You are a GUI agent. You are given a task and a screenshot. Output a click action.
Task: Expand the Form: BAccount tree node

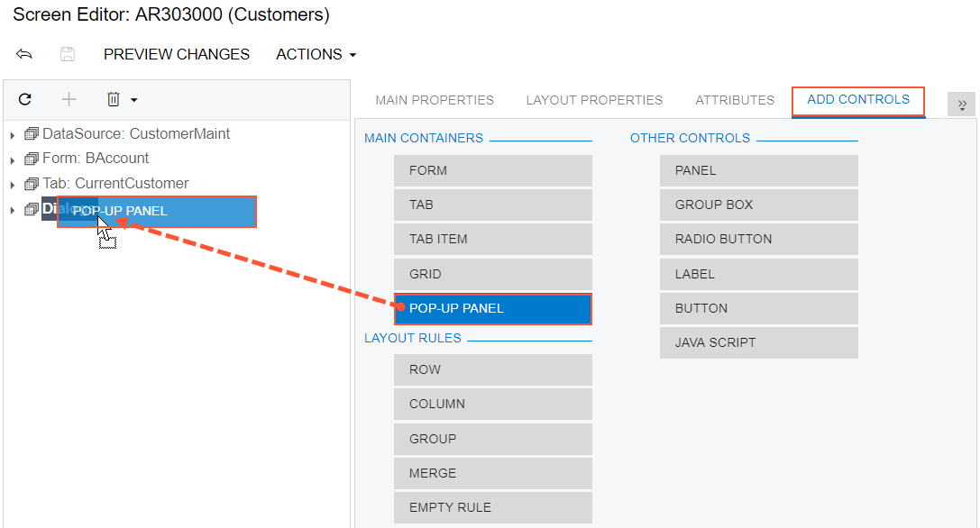13,159
